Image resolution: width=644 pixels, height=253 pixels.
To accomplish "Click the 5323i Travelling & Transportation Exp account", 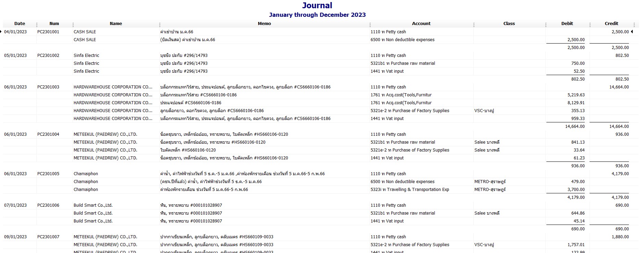I will click(x=410, y=190).
